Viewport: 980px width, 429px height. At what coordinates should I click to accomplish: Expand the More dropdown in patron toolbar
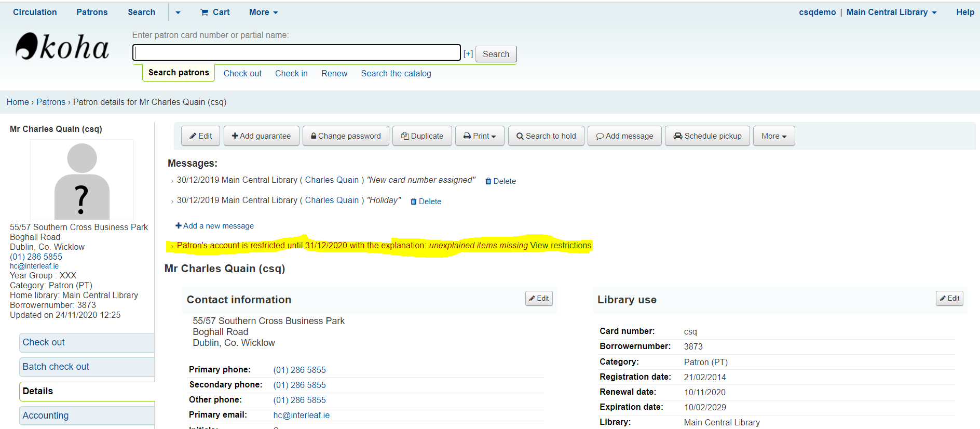[x=773, y=136]
